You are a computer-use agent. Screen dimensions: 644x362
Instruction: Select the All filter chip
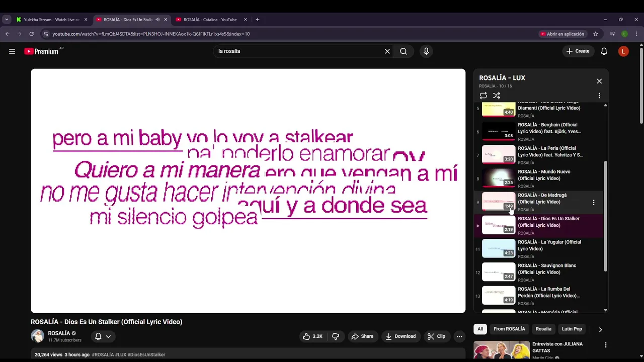480,329
